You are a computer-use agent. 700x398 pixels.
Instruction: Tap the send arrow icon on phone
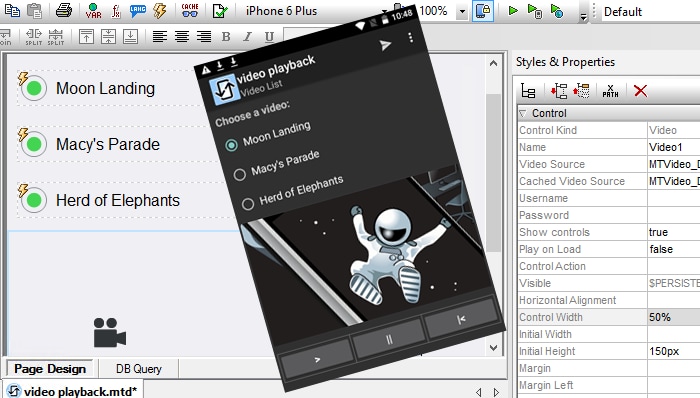pyautogui.click(x=385, y=45)
